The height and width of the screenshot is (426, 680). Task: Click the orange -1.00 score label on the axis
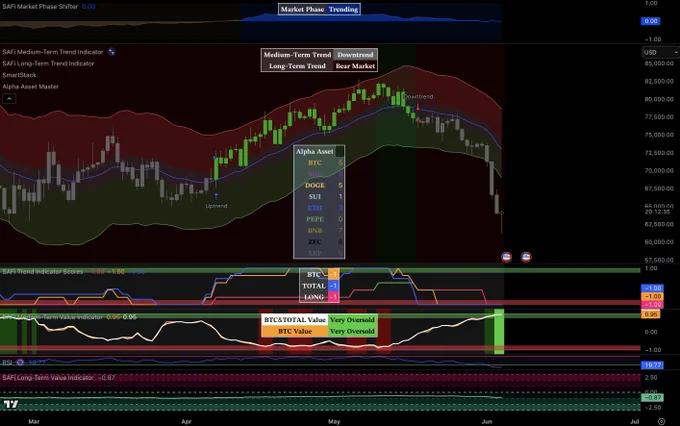pyautogui.click(x=652, y=296)
